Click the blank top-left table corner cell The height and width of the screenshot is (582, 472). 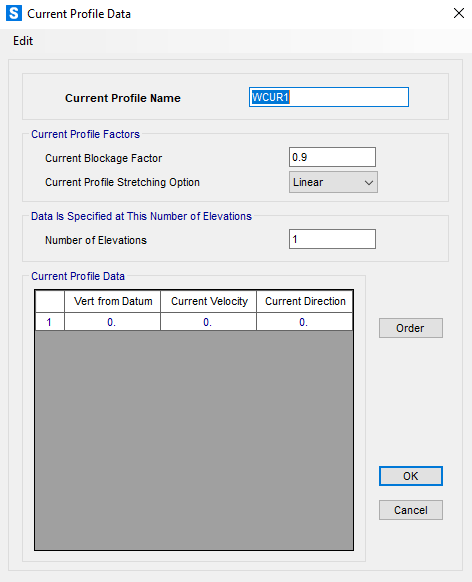pyautogui.click(x=50, y=301)
